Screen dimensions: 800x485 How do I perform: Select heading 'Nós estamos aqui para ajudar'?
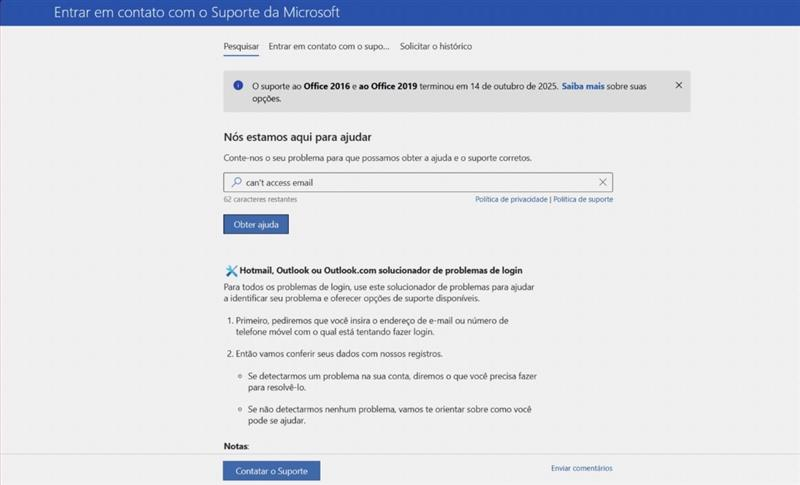point(297,137)
